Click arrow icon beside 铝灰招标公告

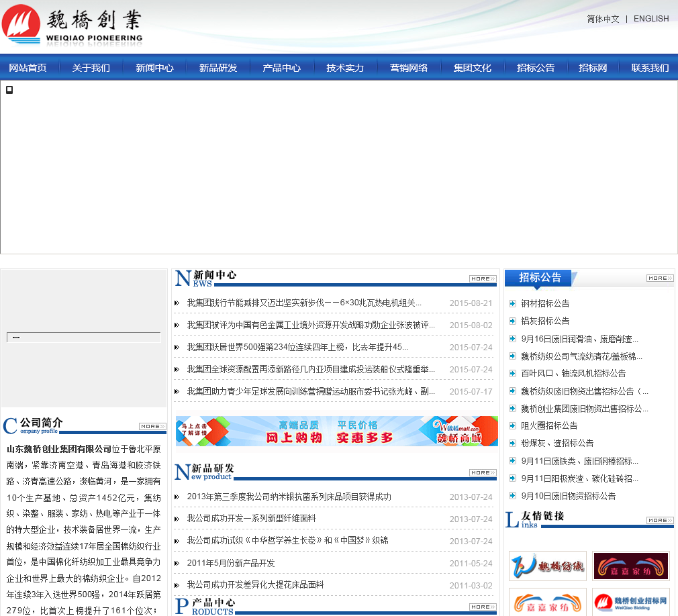coord(512,321)
